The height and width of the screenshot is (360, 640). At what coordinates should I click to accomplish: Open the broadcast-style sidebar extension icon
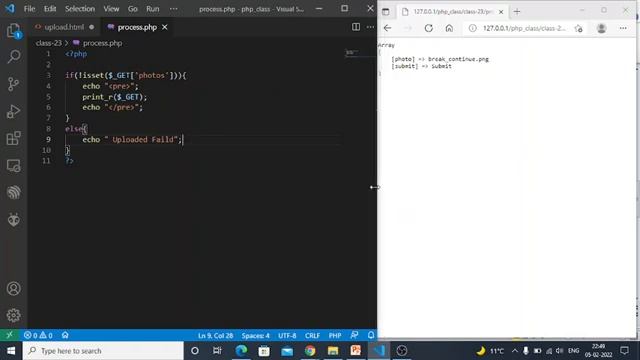point(13,192)
